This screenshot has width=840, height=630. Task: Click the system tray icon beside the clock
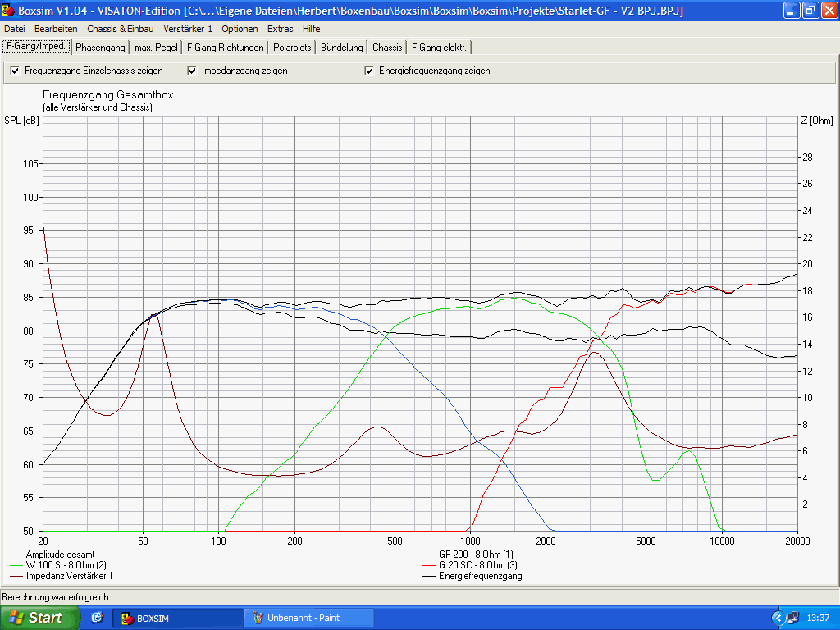(793, 618)
